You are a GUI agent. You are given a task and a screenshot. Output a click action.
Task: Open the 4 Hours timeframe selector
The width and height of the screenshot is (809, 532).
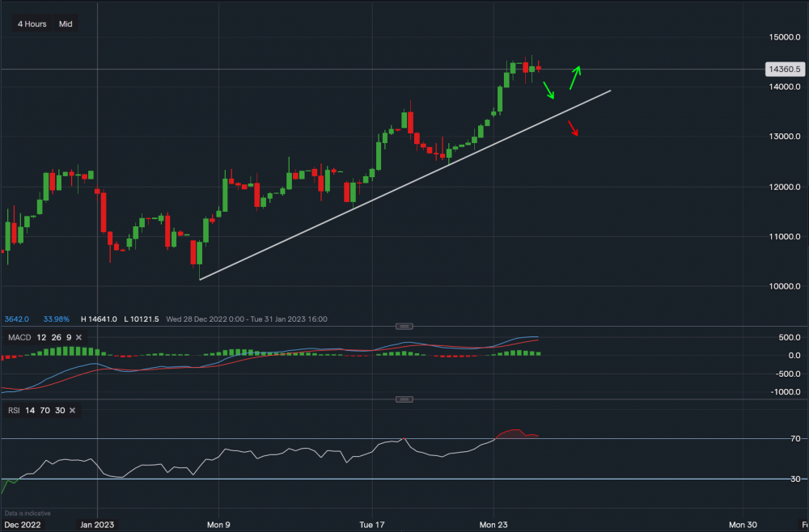[x=31, y=23]
